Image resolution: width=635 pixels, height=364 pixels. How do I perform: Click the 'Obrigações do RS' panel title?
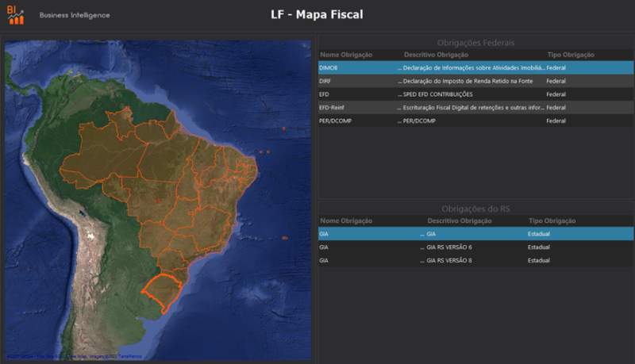click(475, 209)
